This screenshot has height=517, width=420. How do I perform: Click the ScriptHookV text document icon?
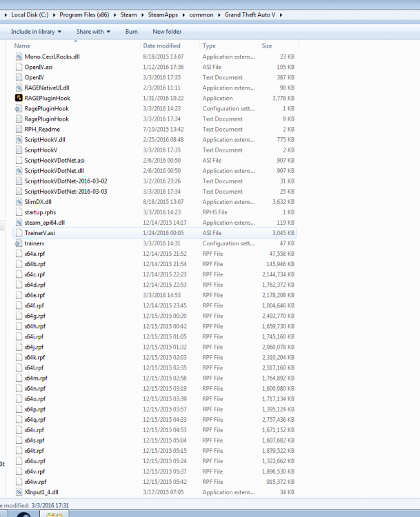19,150
